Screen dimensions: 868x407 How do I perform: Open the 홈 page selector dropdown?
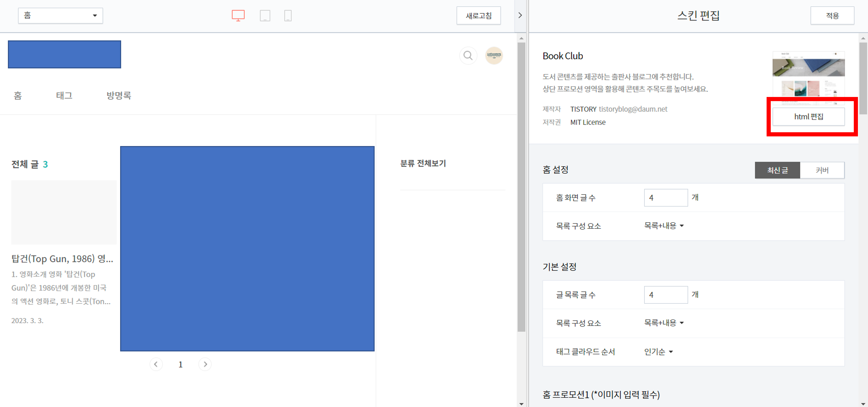[61, 16]
